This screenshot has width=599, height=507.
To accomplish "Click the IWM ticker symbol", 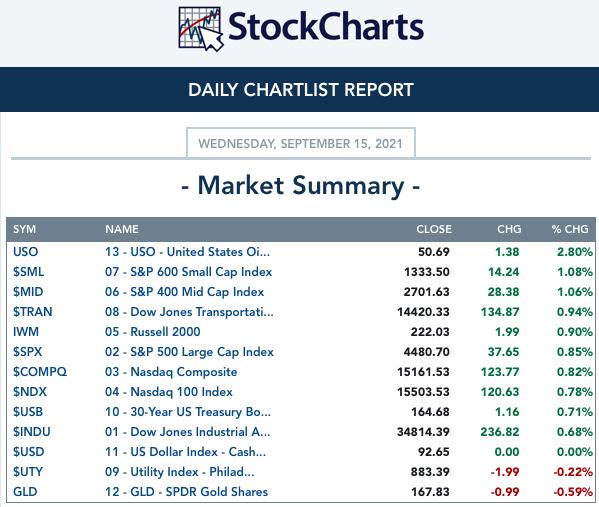I will click(26, 332).
